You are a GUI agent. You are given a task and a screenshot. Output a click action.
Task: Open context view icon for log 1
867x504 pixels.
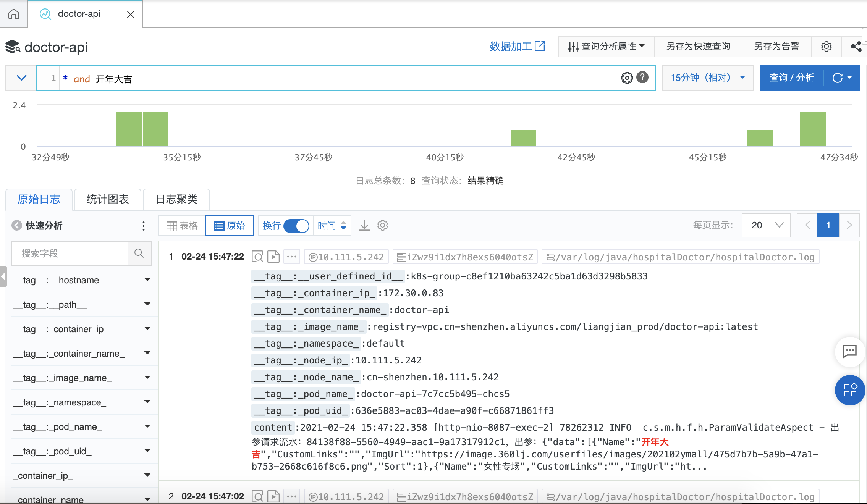click(258, 257)
